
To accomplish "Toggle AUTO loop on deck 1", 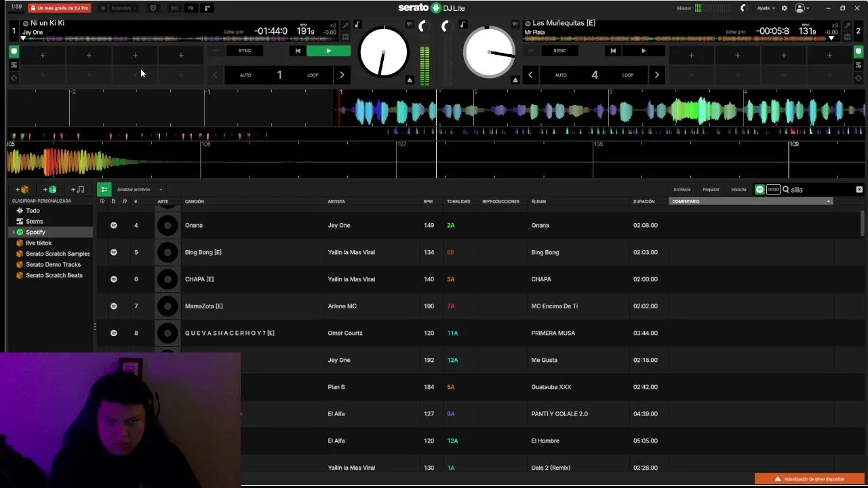I will click(245, 75).
